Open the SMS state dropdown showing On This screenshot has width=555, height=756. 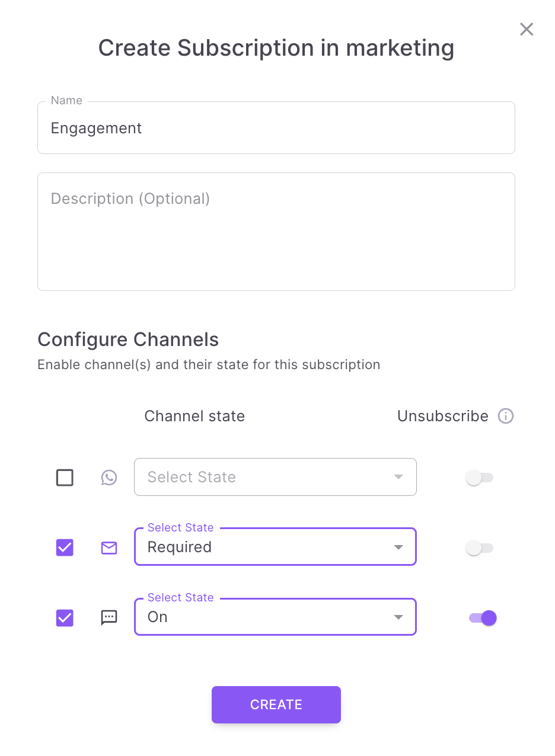(x=275, y=617)
